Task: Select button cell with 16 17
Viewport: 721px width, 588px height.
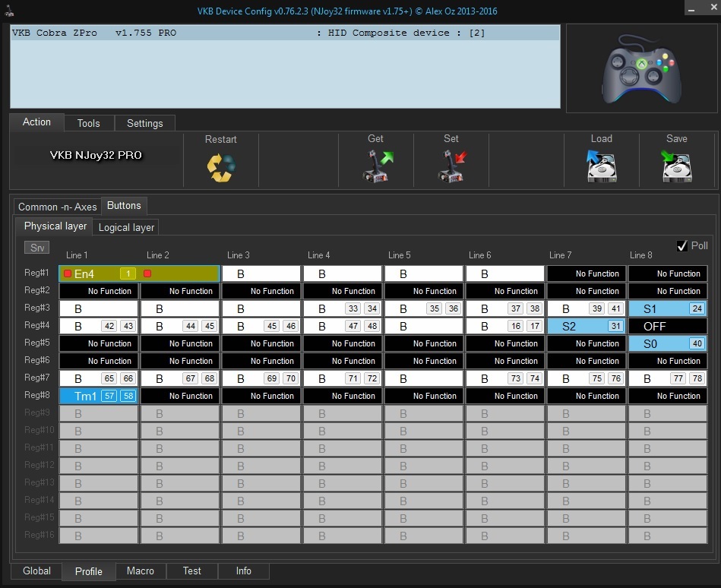Action: point(505,326)
